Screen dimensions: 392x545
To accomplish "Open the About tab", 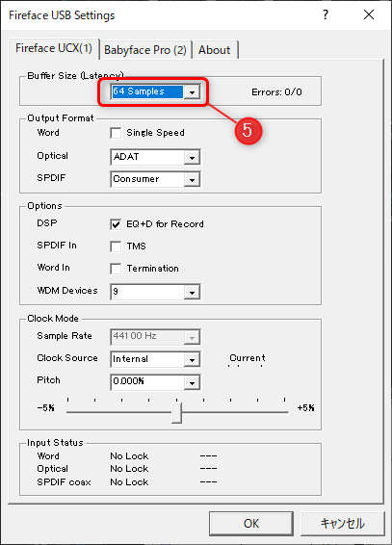I will click(215, 50).
